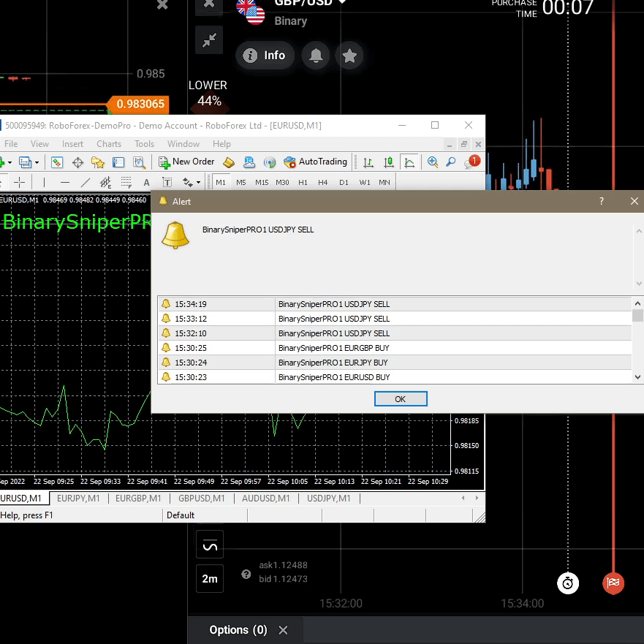644x644 pixels.
Task: Add GBP/USD to favorites with star icon
Action: pos(349,55)
